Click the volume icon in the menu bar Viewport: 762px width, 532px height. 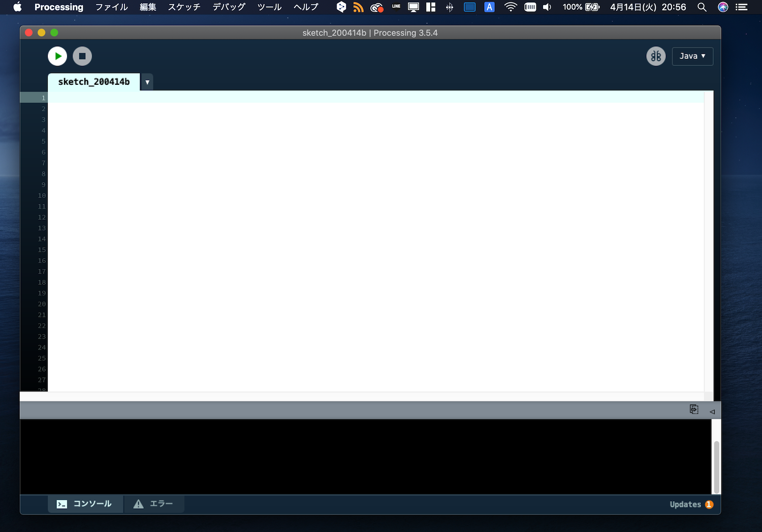tap(547, 7)
